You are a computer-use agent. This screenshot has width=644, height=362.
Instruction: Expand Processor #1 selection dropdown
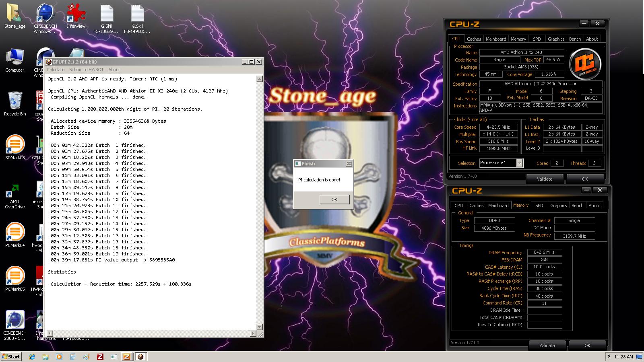(520, 163)
